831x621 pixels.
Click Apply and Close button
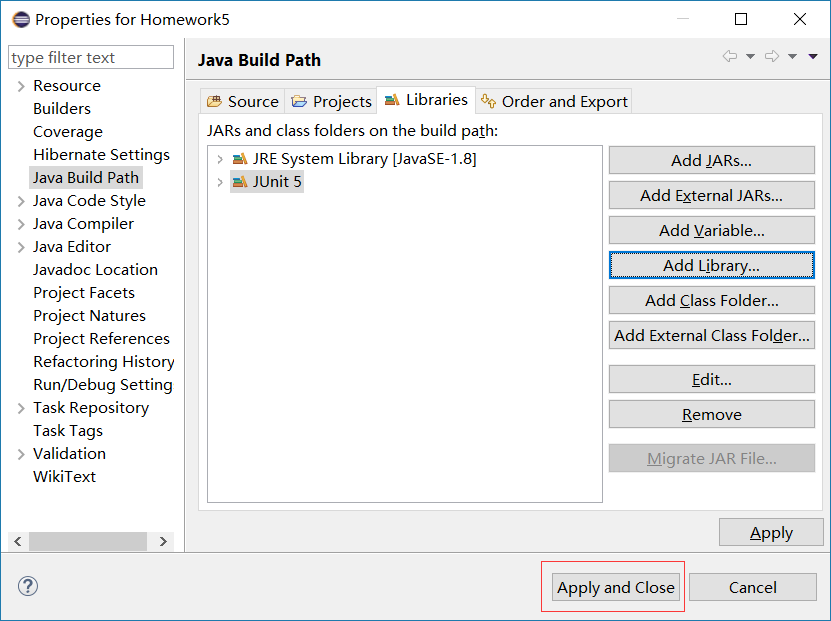tap(615, 587)
